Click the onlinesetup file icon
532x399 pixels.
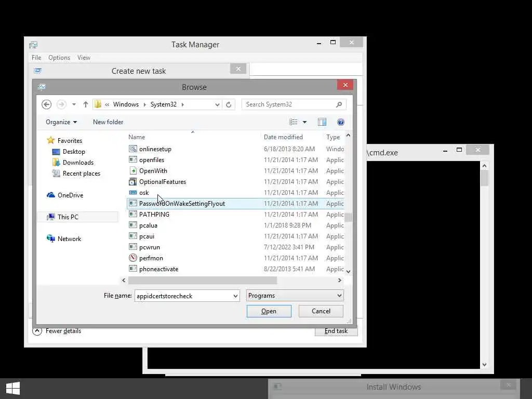pos(133,149)
